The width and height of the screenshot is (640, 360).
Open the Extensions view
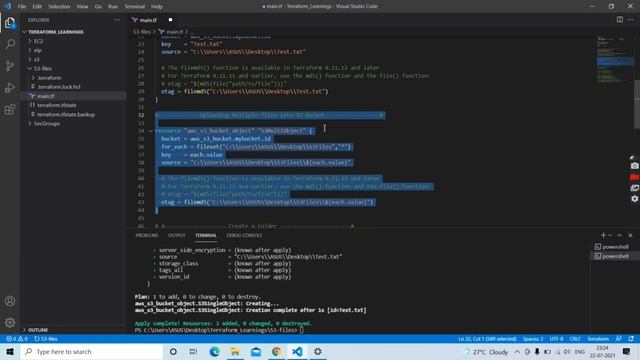(10, 109)
